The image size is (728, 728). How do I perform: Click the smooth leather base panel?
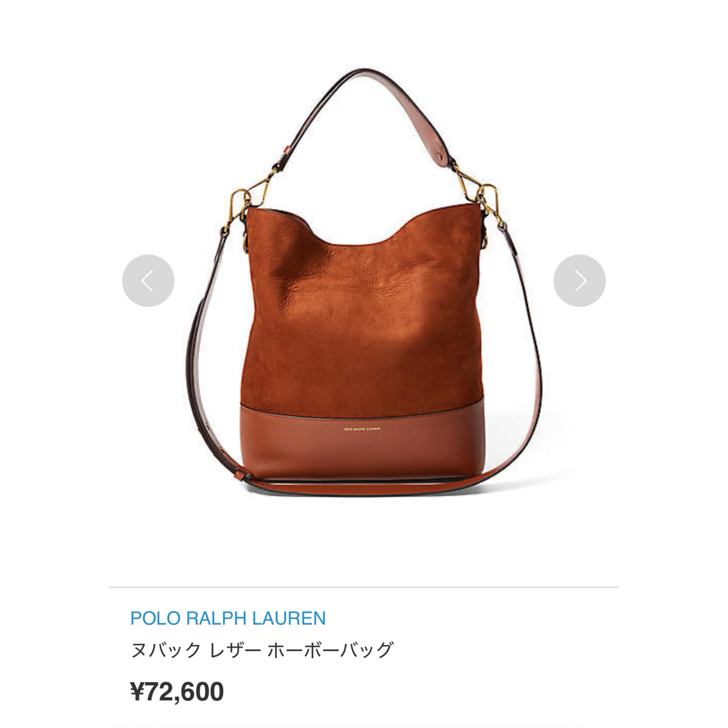tap(362, 441)
